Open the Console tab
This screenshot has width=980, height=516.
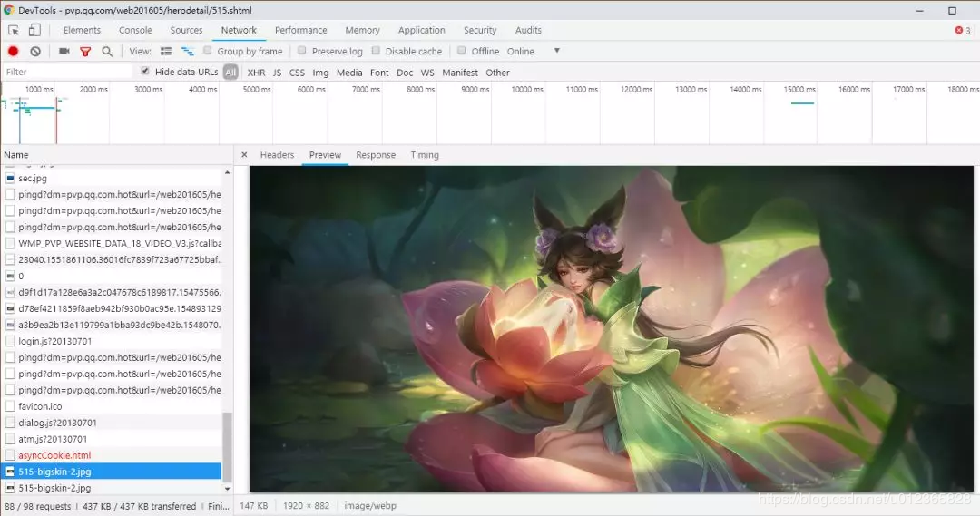point(135,30)
